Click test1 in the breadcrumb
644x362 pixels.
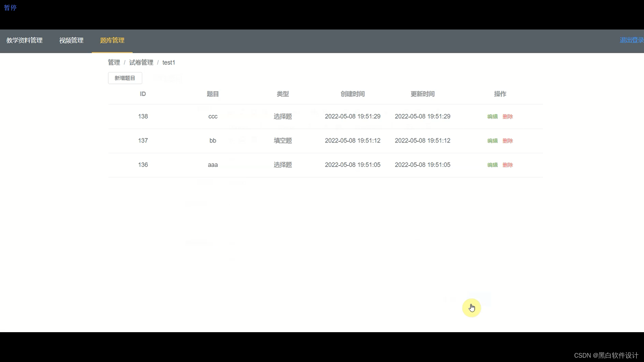[x=169, y=62]
